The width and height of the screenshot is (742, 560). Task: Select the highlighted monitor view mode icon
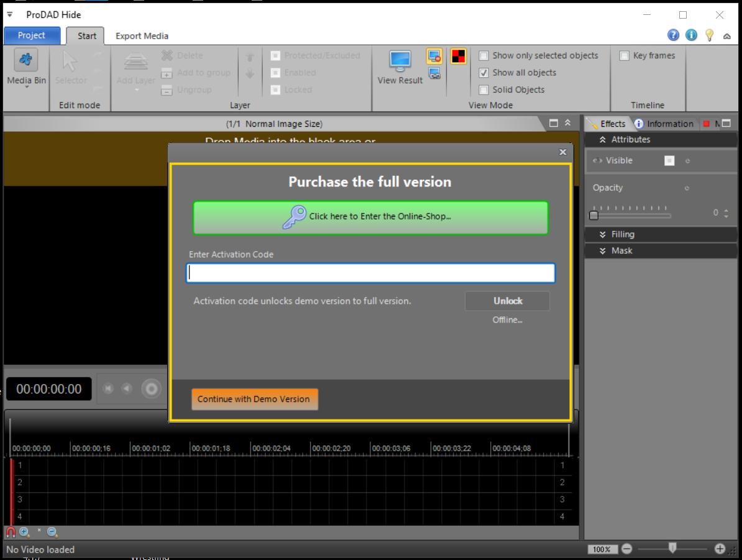(x=434, y=56)
